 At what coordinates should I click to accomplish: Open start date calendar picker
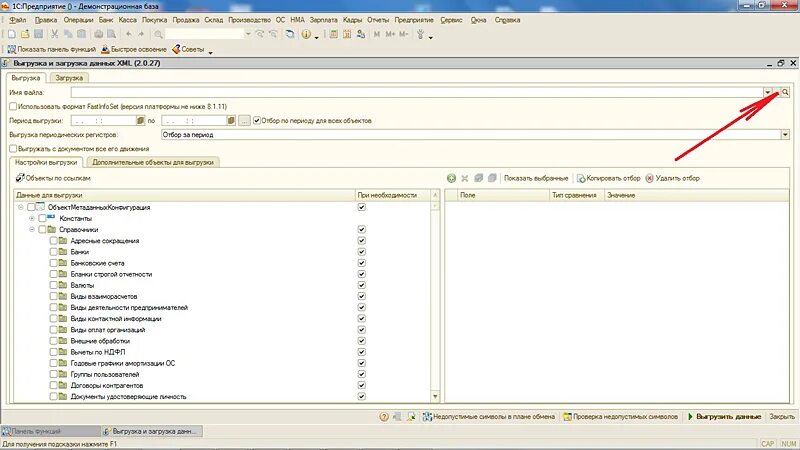point(140,121)
